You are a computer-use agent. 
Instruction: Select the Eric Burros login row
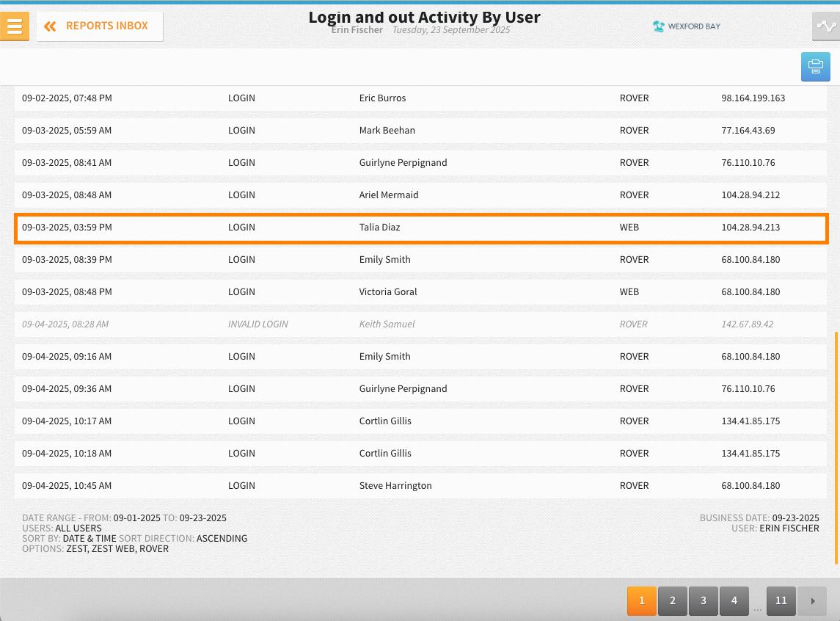pos(420,98)
